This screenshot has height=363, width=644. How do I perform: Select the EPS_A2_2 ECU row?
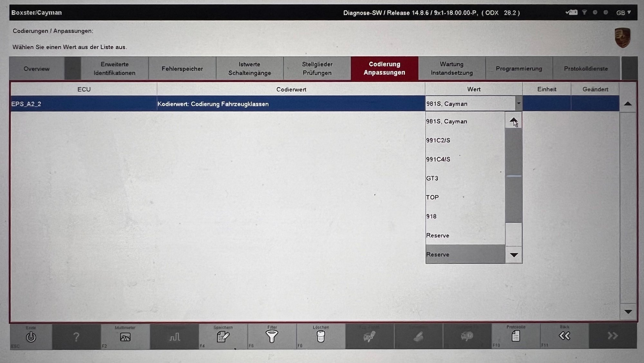(84, 104)
